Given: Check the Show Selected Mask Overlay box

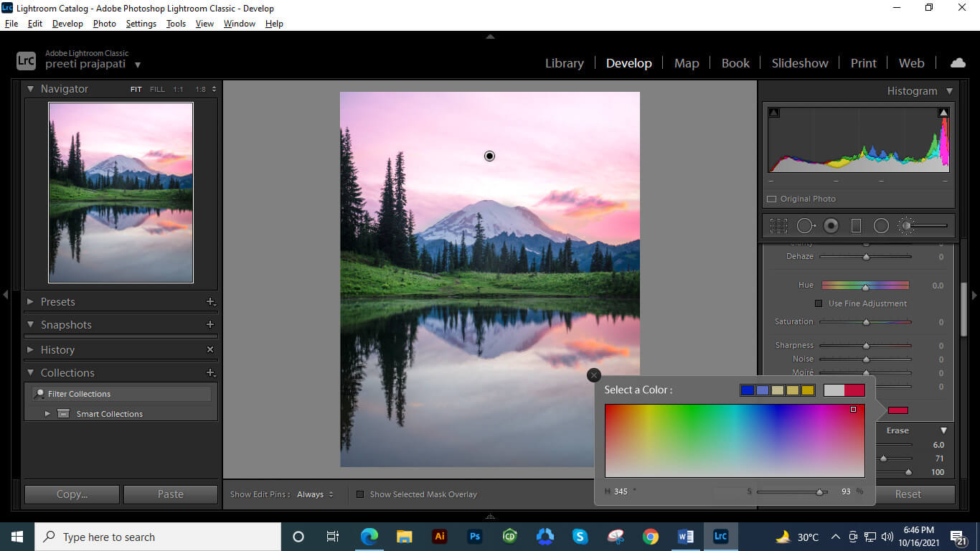Looking at the screenshot, I should pos(360,494).
